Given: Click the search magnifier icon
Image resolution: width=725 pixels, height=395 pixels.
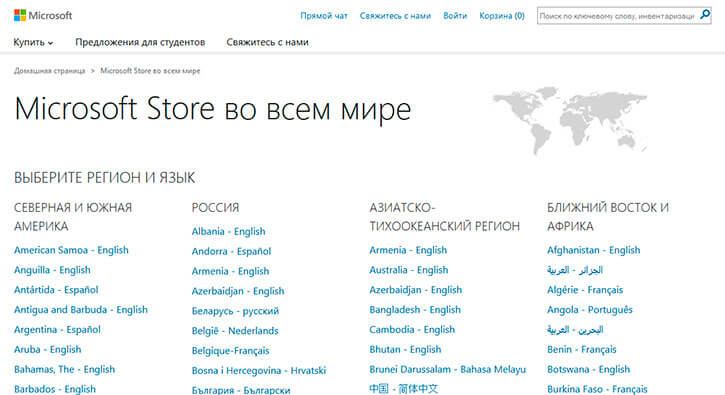Looking at the screenshot, I should (705, 15).
